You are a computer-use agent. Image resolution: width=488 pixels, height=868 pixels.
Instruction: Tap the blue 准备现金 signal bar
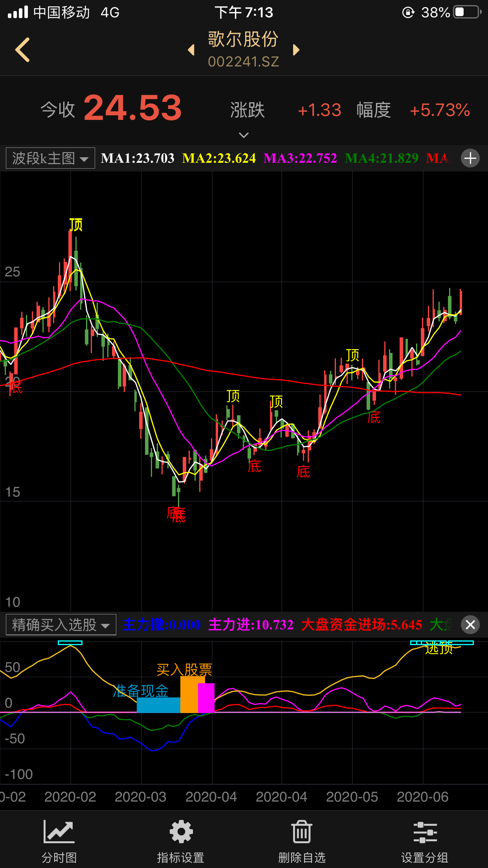(x=158, y=705)
